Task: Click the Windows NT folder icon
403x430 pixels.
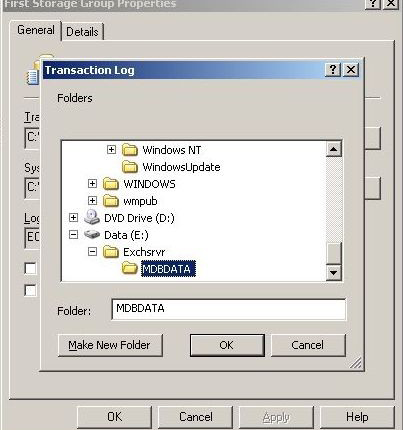Action: (130, 150)
